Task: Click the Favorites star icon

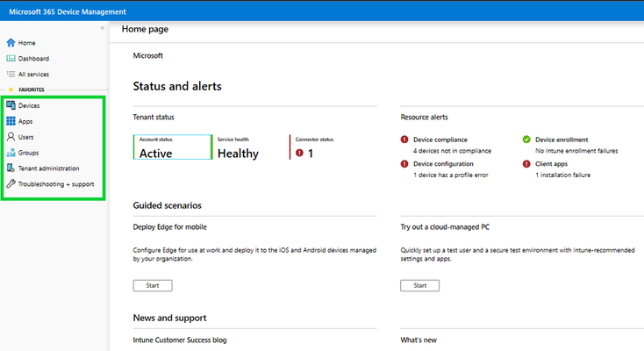Action: 11,90
